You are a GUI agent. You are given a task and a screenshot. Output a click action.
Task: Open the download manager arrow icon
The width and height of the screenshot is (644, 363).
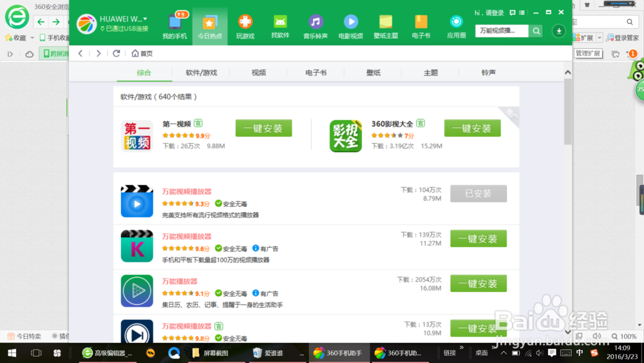coord(558,31)
